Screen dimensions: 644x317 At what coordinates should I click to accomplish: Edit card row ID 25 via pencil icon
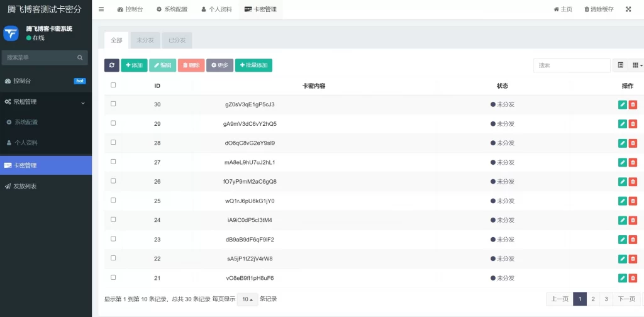point(623,201)
